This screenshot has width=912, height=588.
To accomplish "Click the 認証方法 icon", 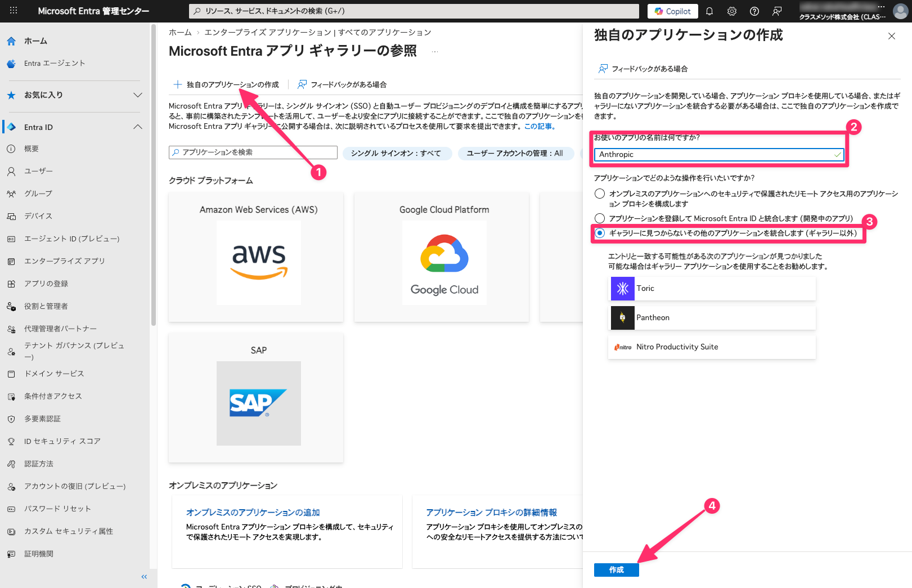I will (11, 464).
